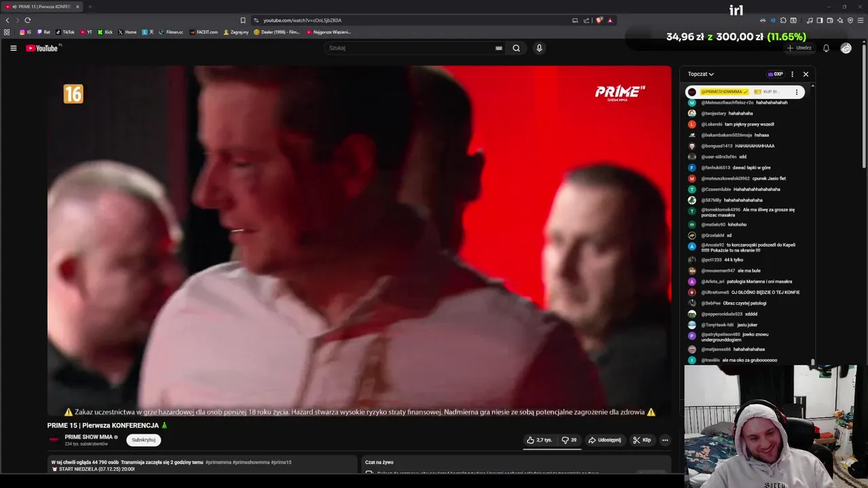
Task: Open the live chat three-dot options menu
Action: pyautogui.click(x=792, y=74)
